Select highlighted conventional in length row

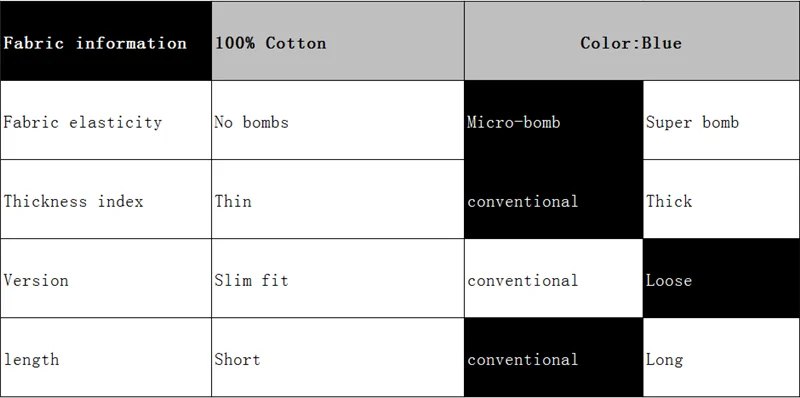click(x=554, y=357)
